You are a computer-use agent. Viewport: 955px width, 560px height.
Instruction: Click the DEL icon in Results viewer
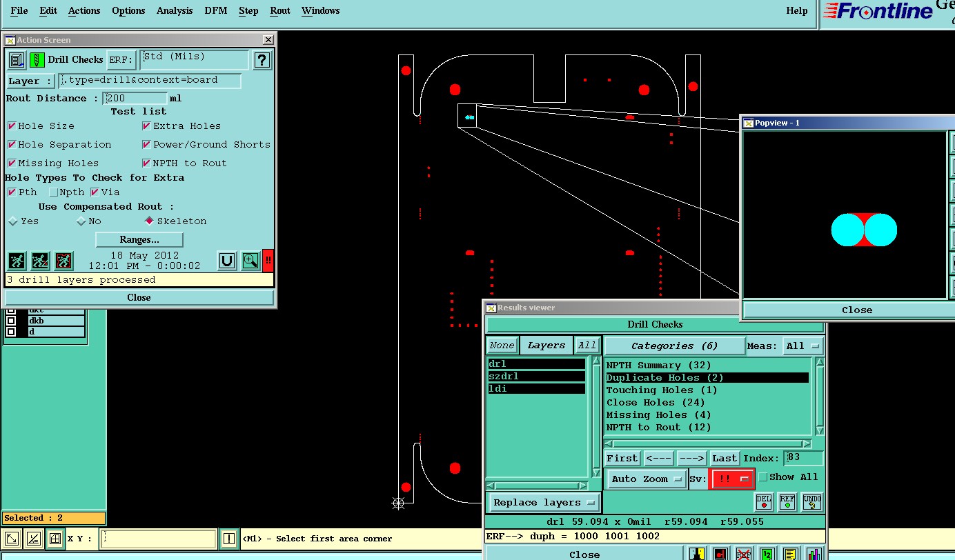coord(764,501)
